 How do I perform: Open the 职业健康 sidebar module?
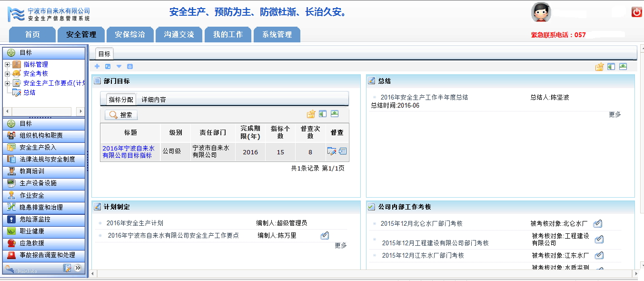(x=44, y=231)
